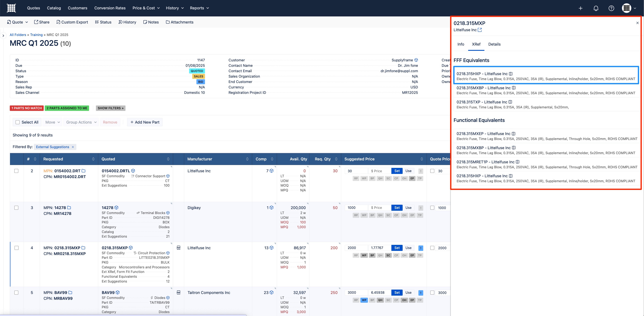The height and width of the screenshot is (316, 644).
Task: Check quote price checkbox beside 3000
Action: pos(432,293)
